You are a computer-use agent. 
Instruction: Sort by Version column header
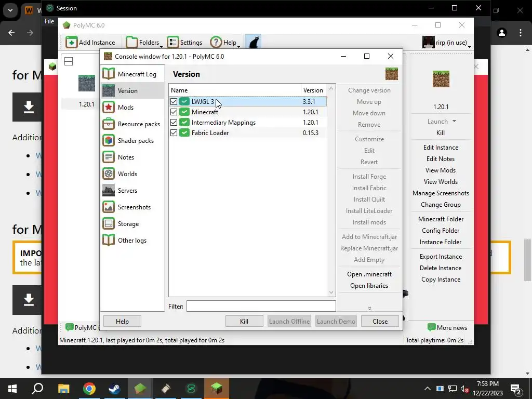(x=313, y=90)
